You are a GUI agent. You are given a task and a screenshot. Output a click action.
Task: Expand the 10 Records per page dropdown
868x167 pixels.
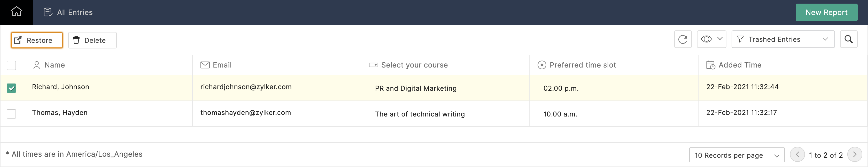click(x=737, y=155)
